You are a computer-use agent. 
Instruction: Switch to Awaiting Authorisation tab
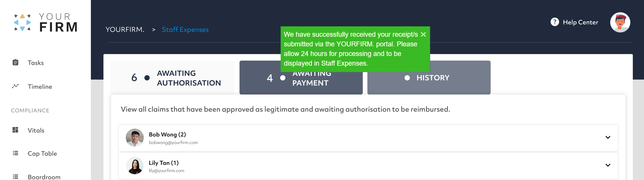[173, 78]
